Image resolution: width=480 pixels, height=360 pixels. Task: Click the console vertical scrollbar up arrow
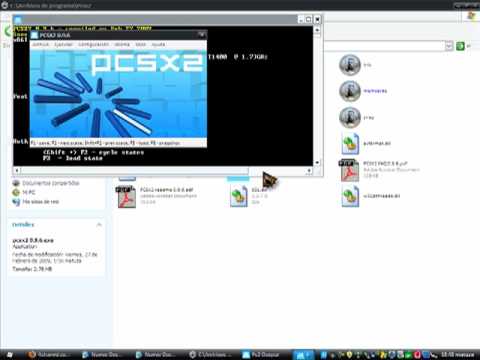click(317, 30)
